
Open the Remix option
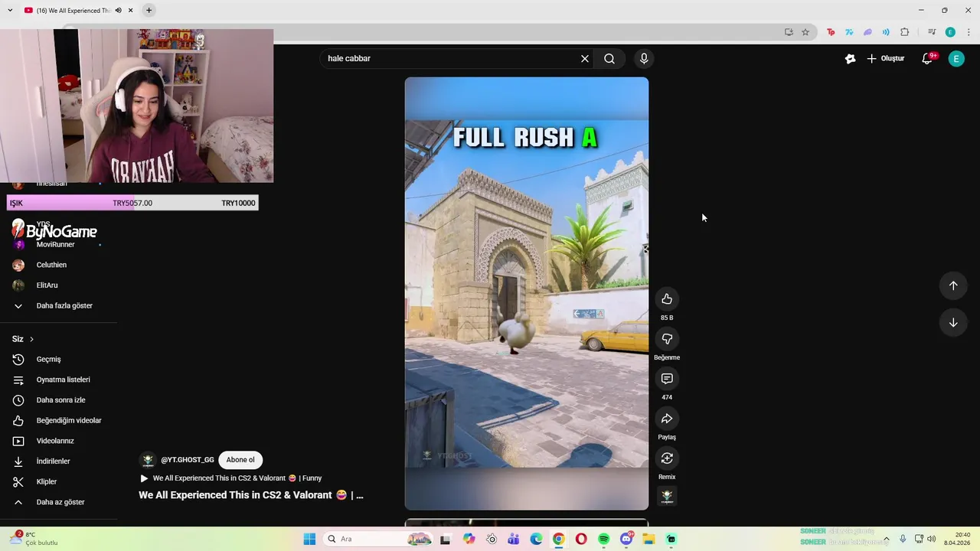pos(667,458)
